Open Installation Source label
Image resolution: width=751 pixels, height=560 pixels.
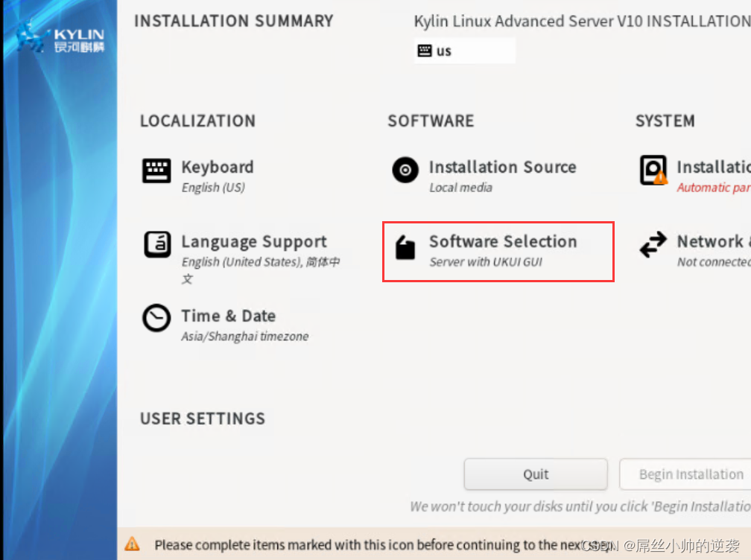pyautogui.click(x=503, y=167)
